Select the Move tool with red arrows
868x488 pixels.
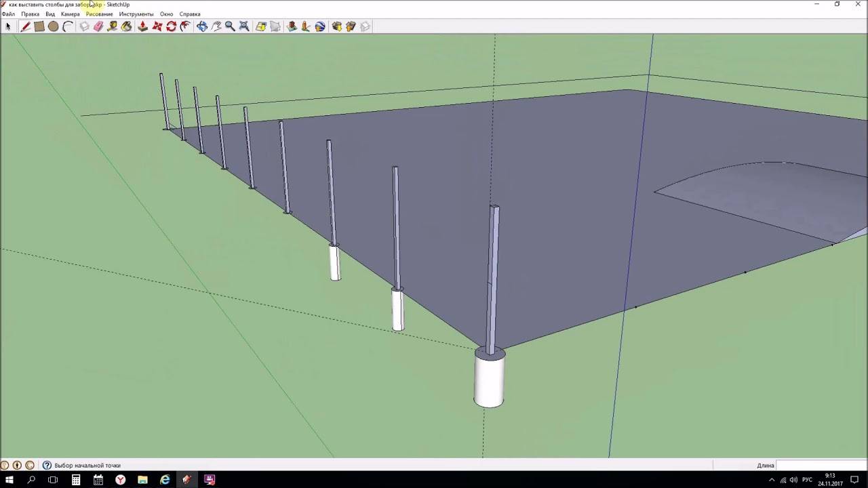click(157, 26)
